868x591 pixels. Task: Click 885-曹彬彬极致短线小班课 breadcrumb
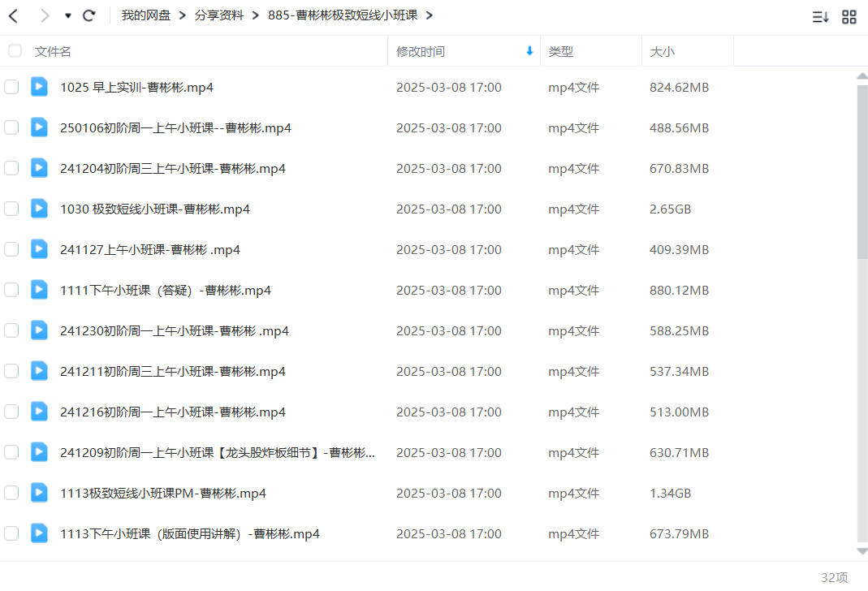coord(343,15)
